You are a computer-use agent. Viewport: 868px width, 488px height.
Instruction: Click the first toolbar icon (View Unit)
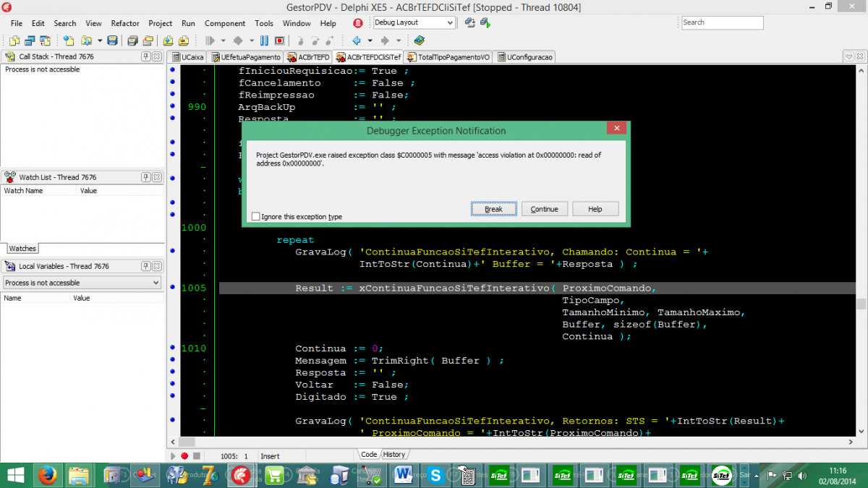point(14,40)
